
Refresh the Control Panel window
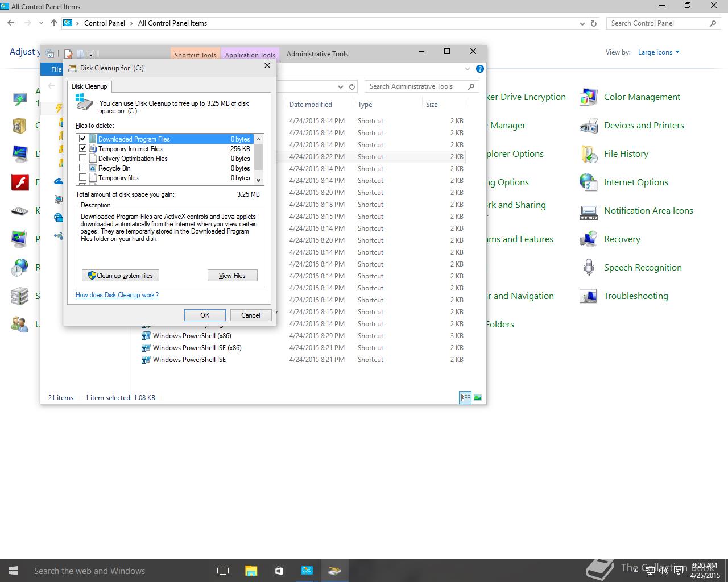pos(594,23)
